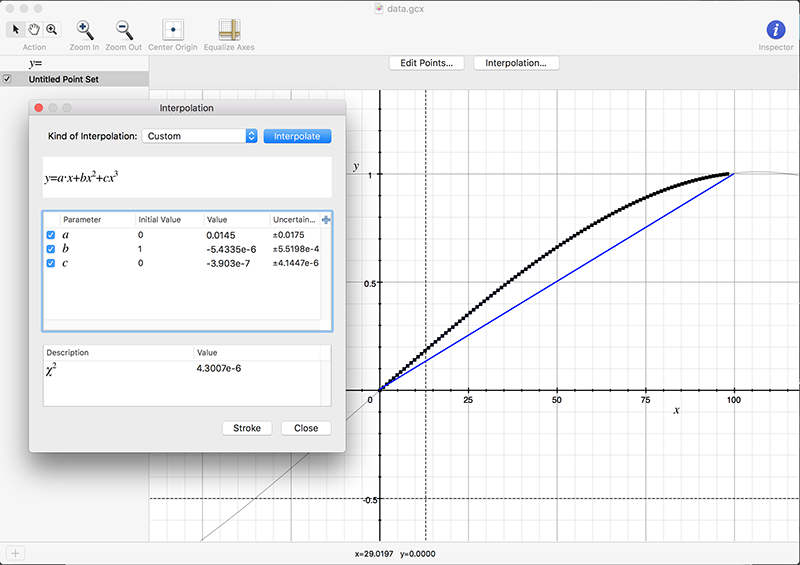
Task: Click the y=0.0000 coordinate readout
Action: point(418,554)
